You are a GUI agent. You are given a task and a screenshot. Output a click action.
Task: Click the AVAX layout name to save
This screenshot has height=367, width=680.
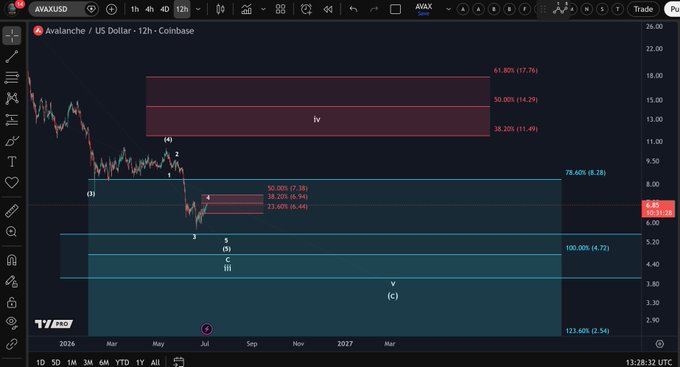coord(424,9)
